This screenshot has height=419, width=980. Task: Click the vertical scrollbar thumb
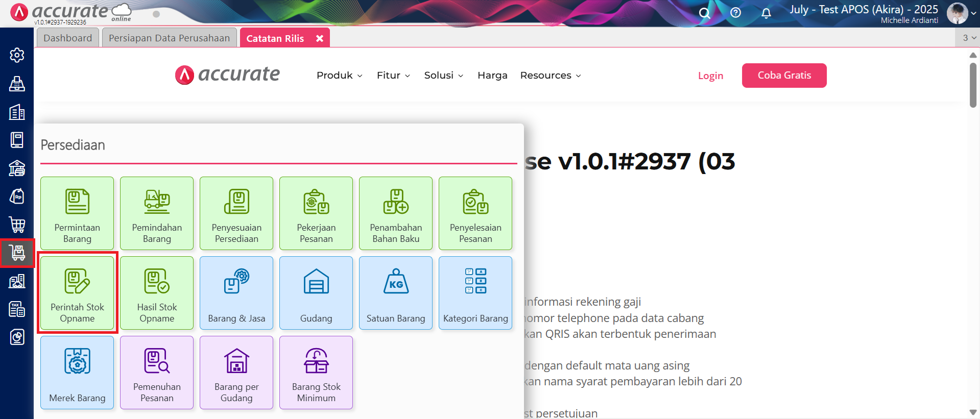973,85
